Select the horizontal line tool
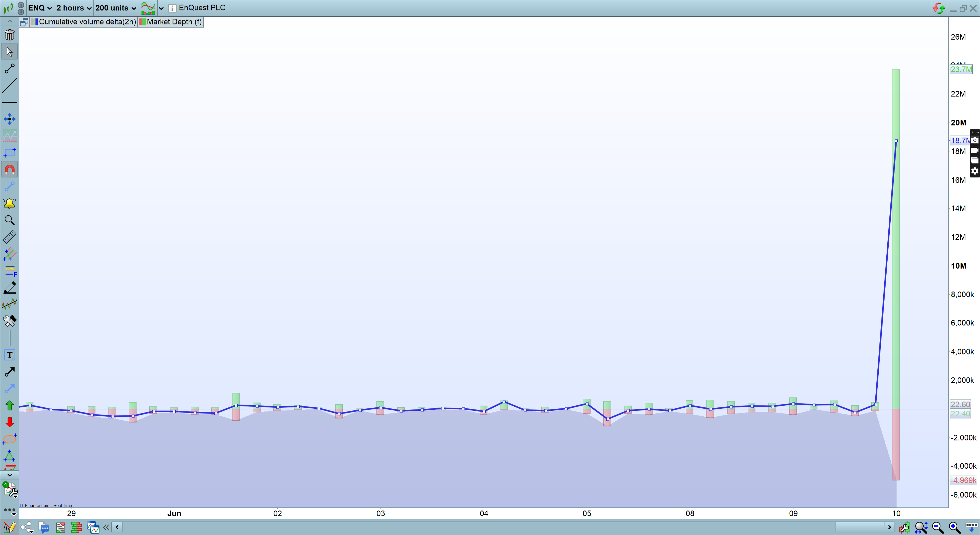 [x=9, y=102]
